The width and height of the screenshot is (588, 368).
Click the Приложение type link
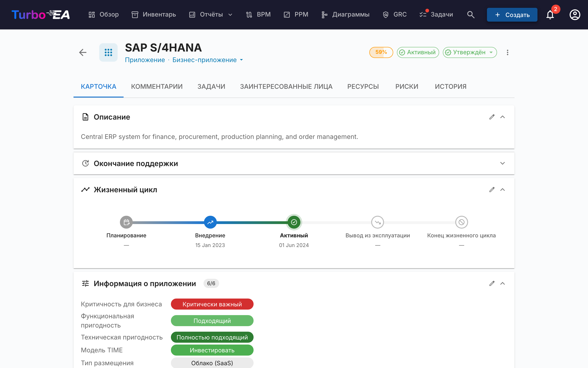tap(145, 60)
